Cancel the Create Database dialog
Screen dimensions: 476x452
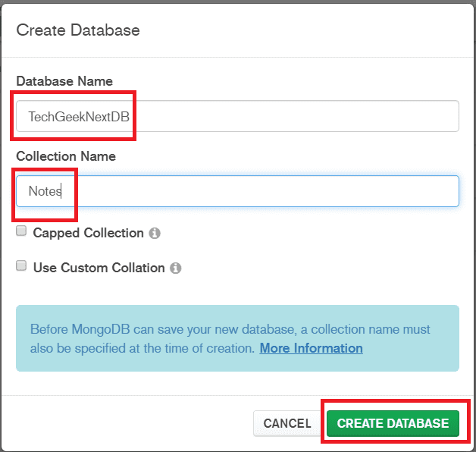287,423
